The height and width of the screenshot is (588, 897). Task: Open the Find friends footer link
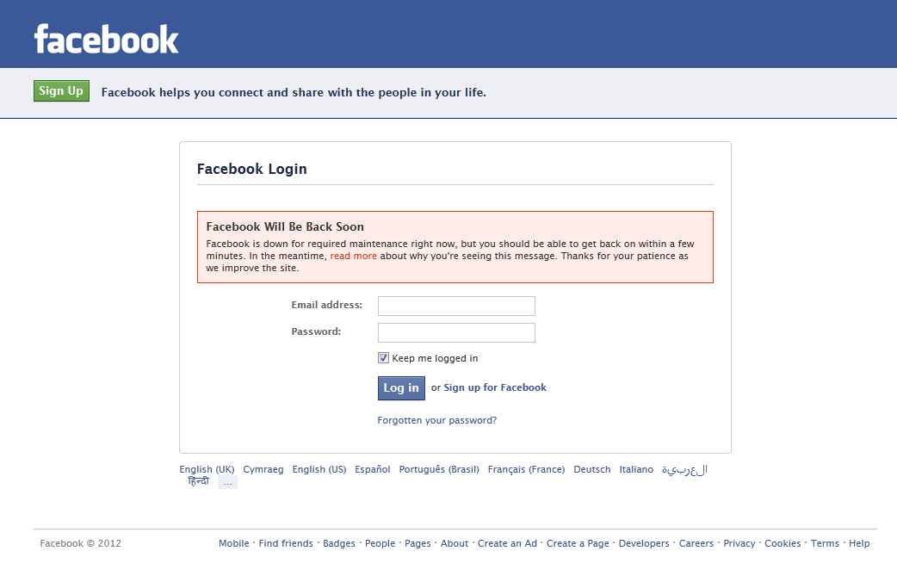[x=286, y=543]
